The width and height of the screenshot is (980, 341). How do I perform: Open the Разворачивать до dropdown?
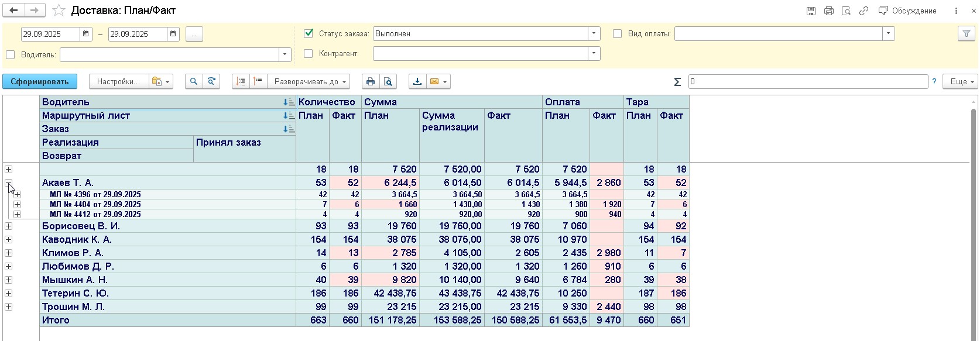tap(309, 82)
